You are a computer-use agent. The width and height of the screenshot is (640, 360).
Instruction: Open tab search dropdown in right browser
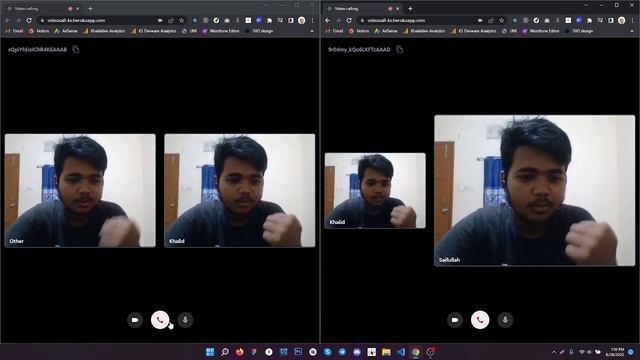pyautogui.click(x=586, y=5)
